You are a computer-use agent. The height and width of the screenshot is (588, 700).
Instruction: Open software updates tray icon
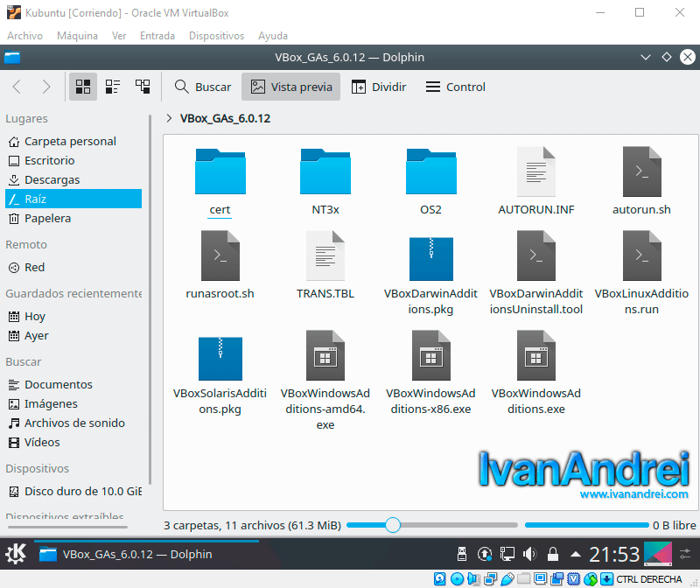(485, 554)
